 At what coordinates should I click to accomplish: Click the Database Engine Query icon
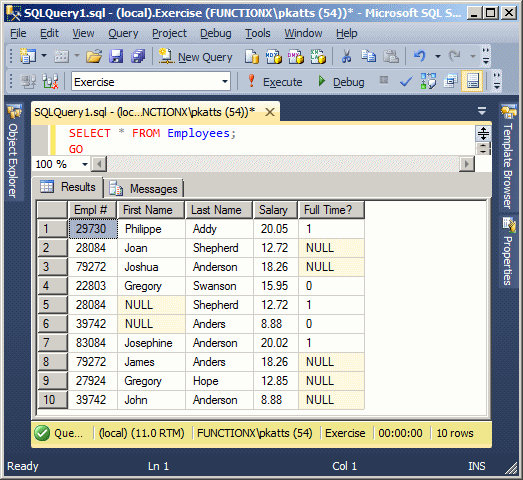[x=252, y=56]
